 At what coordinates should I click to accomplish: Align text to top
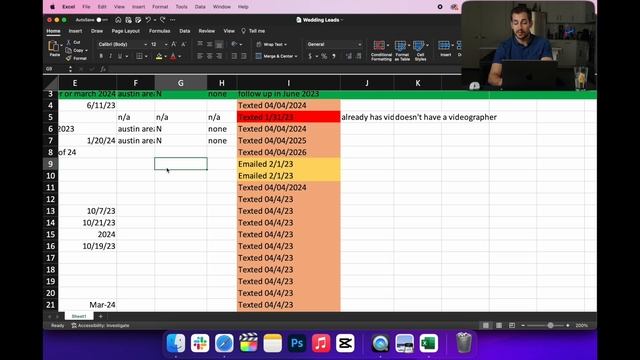200,44
